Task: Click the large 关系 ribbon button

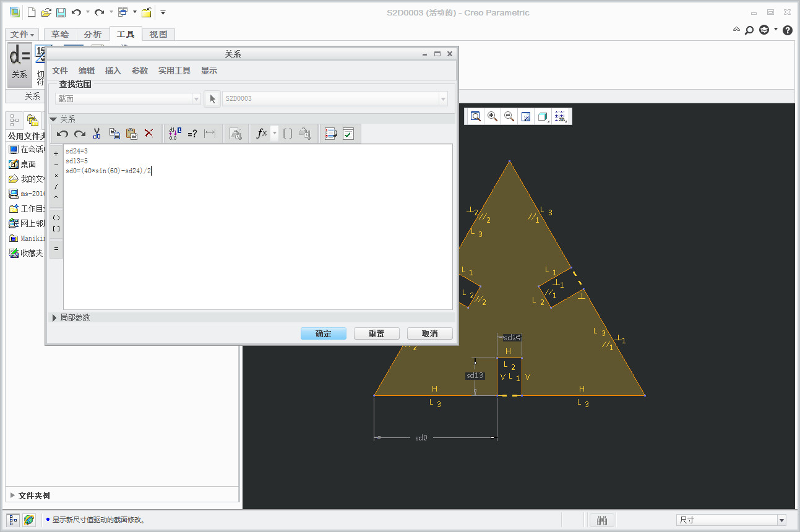Action: coord(20,64)
